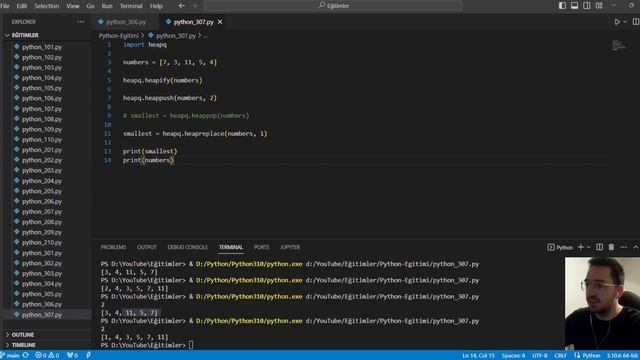The height and width of the screenshot is (360, 640).
Task: Synchronize changes icon in status bar
Action: 26,356
